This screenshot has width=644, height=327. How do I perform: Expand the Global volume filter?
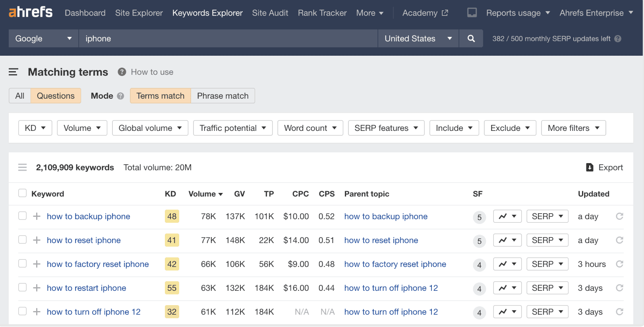pyautogui.click(x=150, y=128)
